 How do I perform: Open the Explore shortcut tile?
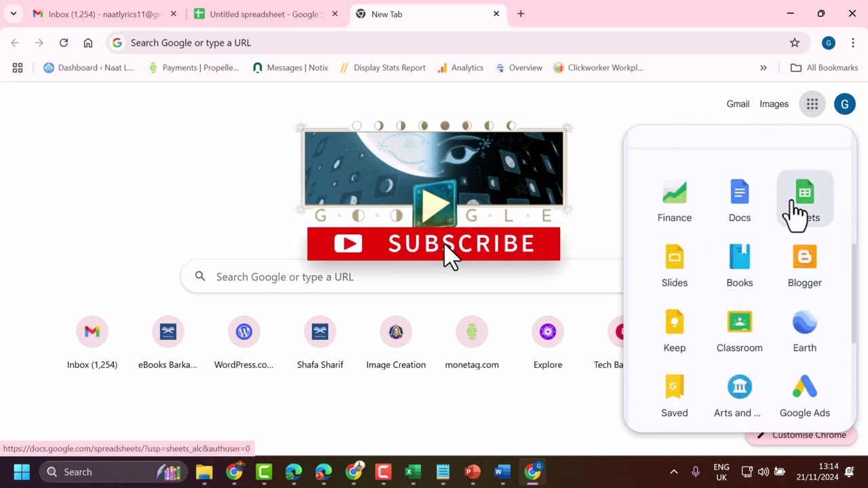click(548, 342)
